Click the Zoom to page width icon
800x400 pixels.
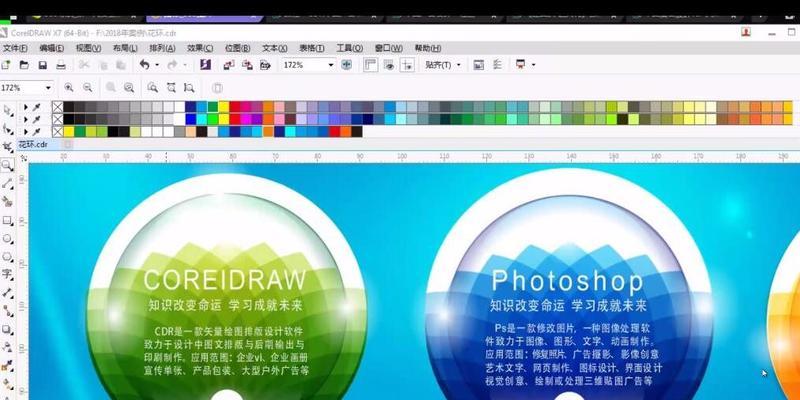[x=171, y=88]
